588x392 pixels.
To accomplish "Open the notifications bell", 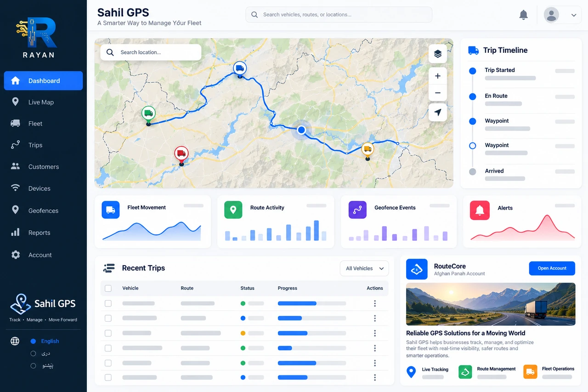I will point(523,15).
